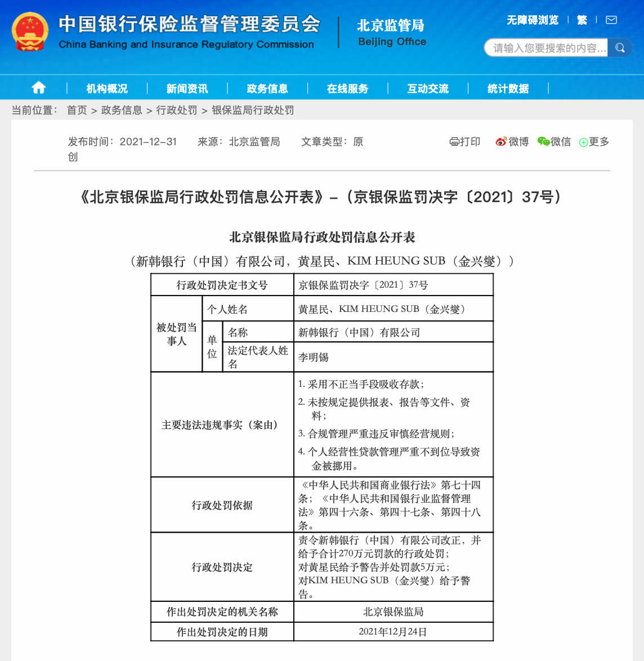Viewport: 644px width, 661px height.
Task: Open the 在线服务 menu
Action: click(x=347, y=88)
